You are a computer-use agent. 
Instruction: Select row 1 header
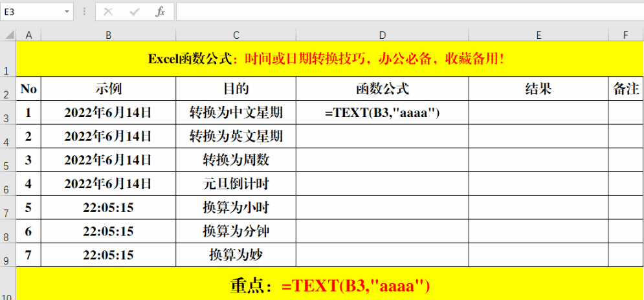pyautogui.click(x=8, y=59)
